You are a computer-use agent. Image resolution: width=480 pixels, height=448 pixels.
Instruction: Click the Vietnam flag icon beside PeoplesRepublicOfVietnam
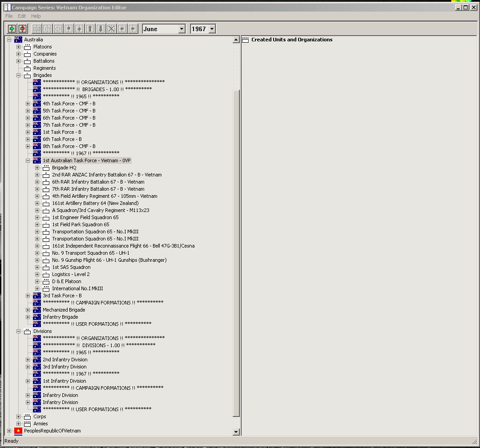click(x=18, y=431)
